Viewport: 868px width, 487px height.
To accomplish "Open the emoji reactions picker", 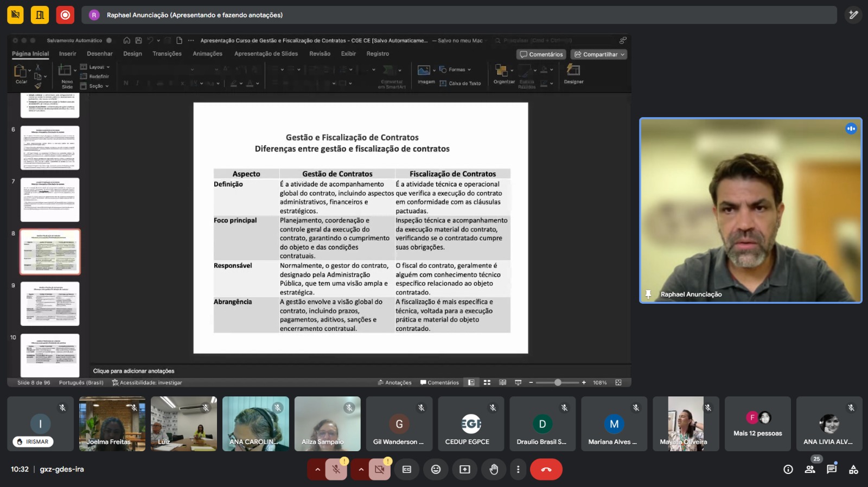I will [x=436, y=470].
